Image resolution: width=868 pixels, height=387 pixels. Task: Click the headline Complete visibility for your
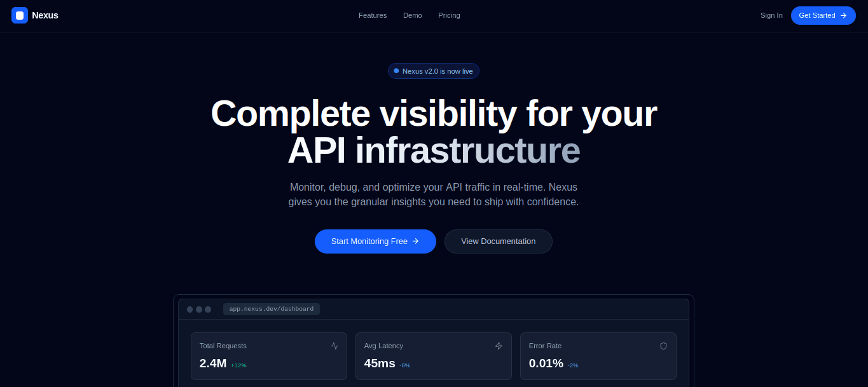[x=434, y=113]
